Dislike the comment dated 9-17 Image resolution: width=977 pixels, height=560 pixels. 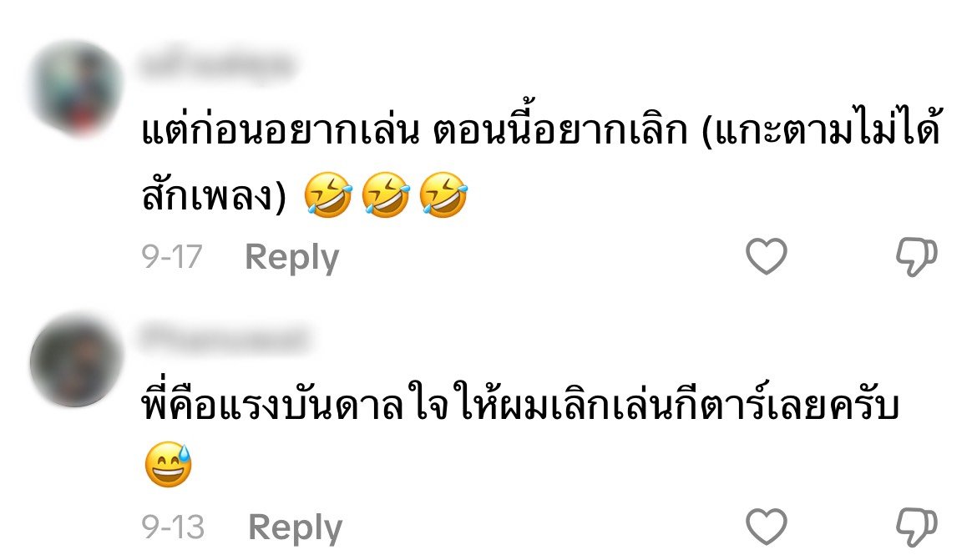[x=917, y=257]
